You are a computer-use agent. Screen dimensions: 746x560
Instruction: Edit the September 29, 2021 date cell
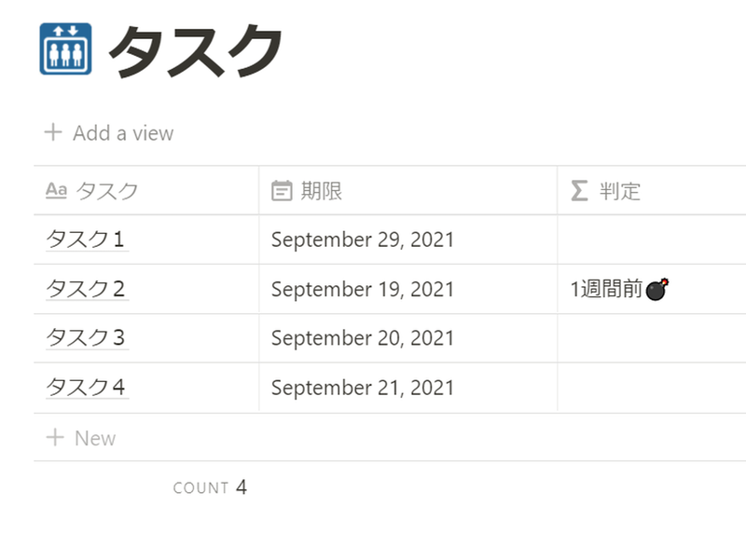pyautogui.click(x=363, y=239)
